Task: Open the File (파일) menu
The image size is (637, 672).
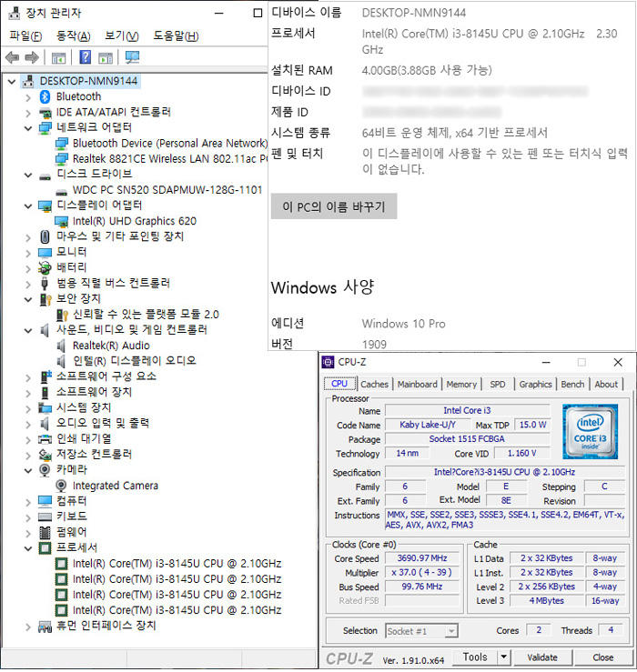Action: 25,36
